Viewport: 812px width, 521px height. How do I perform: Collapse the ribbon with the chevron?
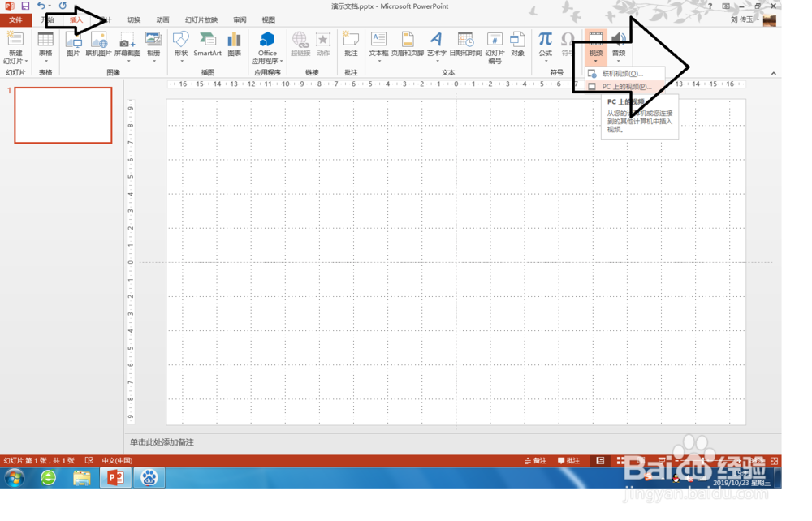coord(774,74)
